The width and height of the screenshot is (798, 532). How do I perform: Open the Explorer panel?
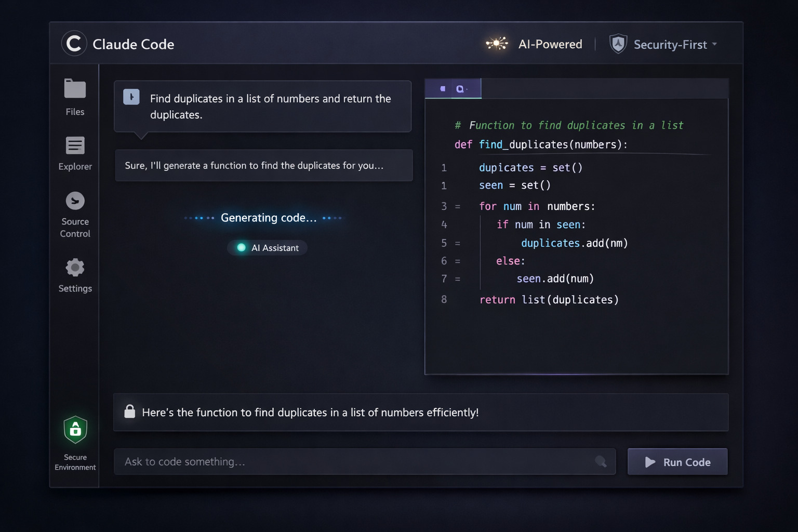pos(75,153)
